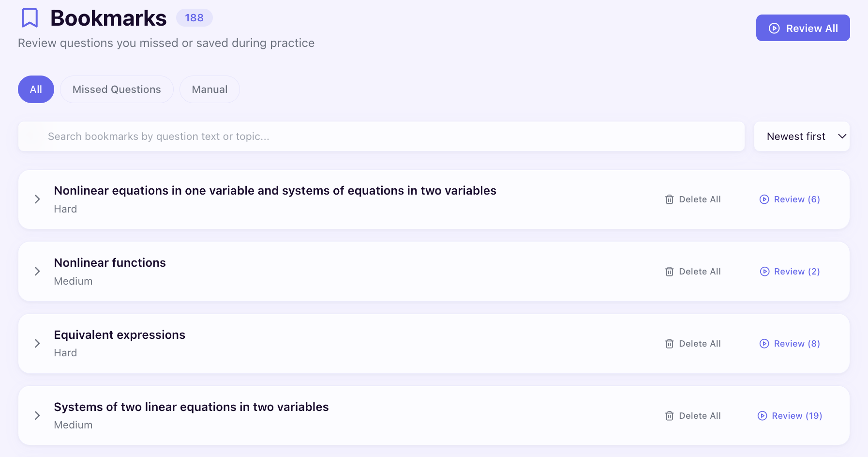
Task: Click the Review All button
Action: coord(803,28)
